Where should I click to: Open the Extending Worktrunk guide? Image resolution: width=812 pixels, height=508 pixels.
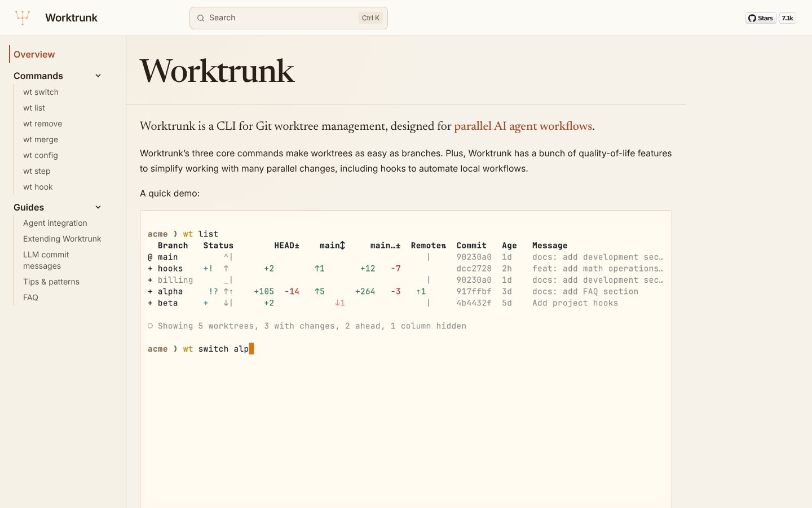click(x=62, y=239)
